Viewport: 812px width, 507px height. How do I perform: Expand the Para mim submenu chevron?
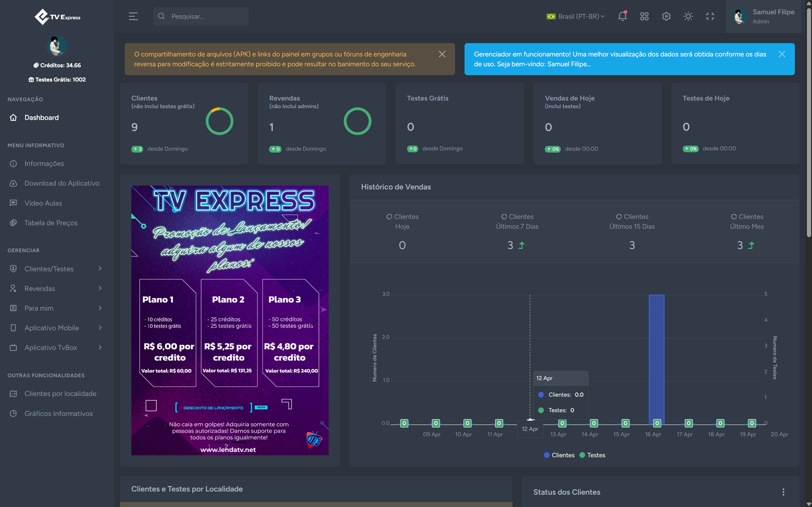100,308
